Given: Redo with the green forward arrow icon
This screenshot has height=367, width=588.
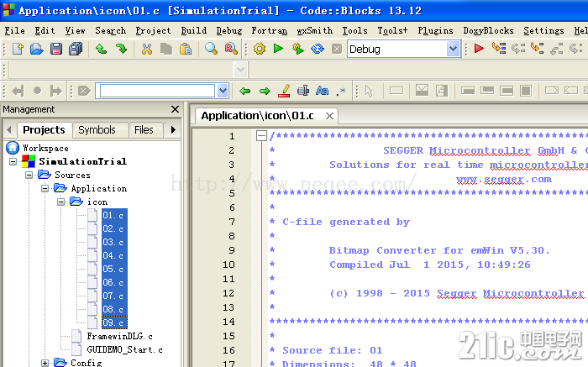Looking at the screenshot, I should 121,49.
